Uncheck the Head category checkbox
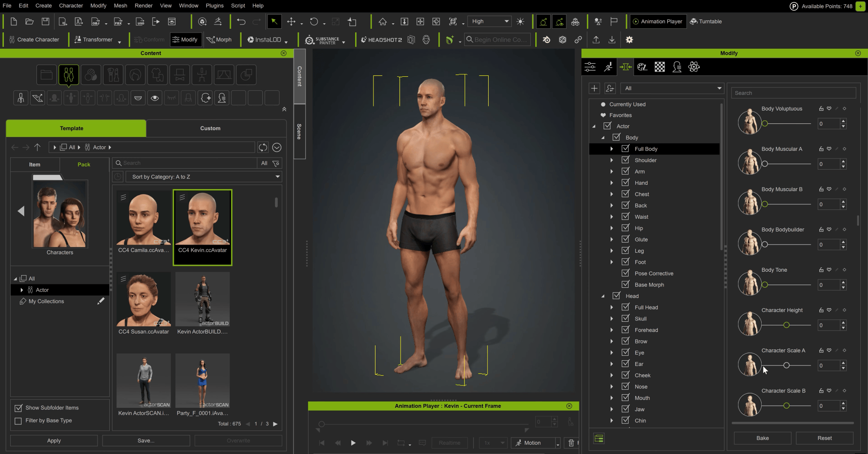Screen dimensions: 868x454 pyautogui.click(x=616, y=295)
